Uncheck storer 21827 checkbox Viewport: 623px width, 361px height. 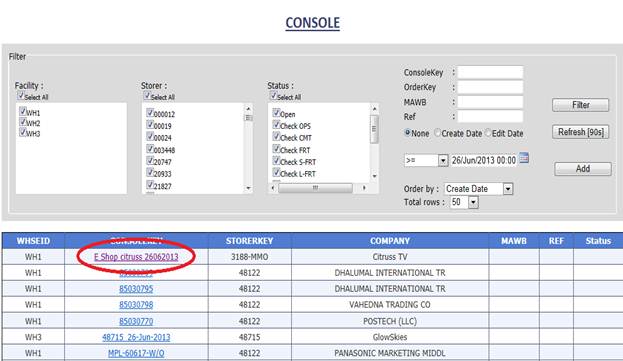point(150,185)
